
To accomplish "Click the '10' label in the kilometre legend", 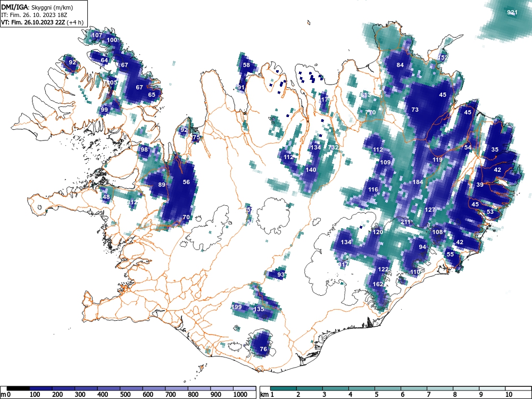I will point(509,395).
